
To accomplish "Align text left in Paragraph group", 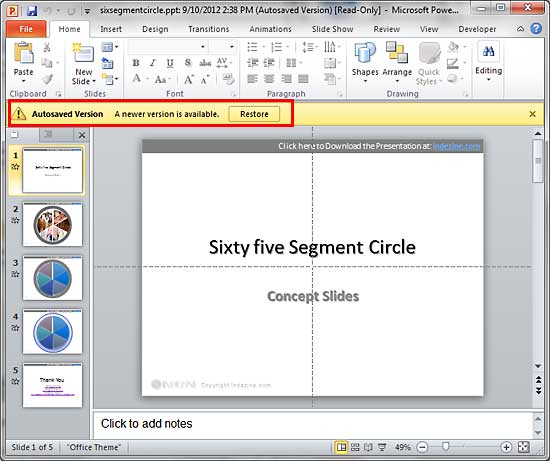I will click(x=252, y=79).
